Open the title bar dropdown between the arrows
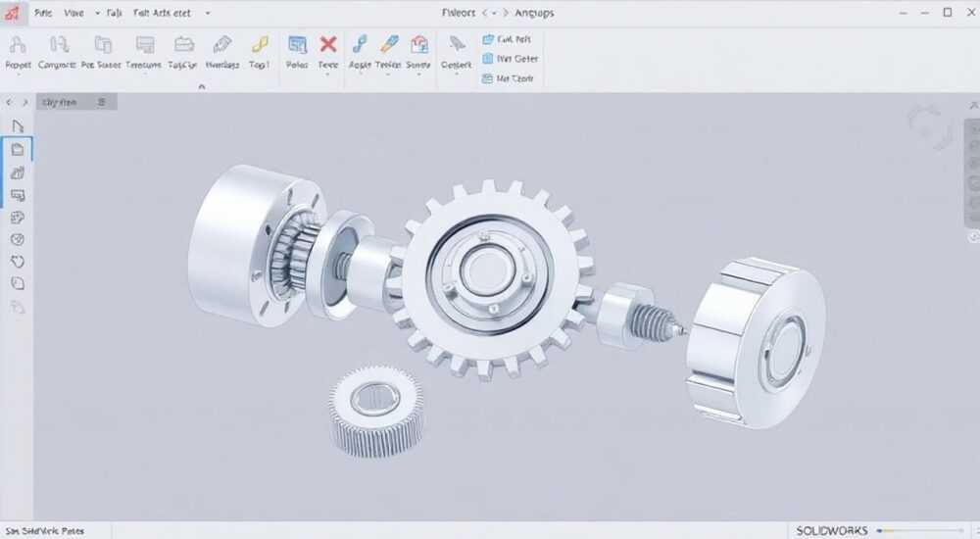 point(494,13)
